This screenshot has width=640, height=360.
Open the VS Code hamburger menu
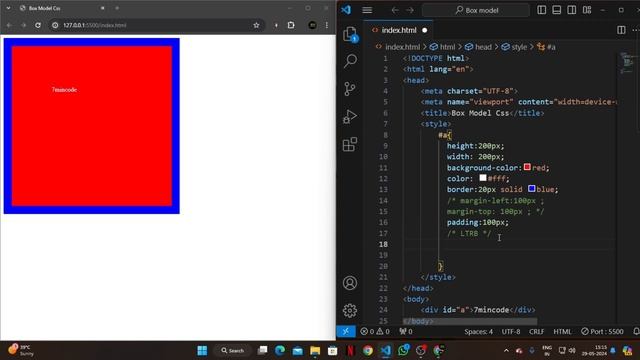tap(367, 10)
